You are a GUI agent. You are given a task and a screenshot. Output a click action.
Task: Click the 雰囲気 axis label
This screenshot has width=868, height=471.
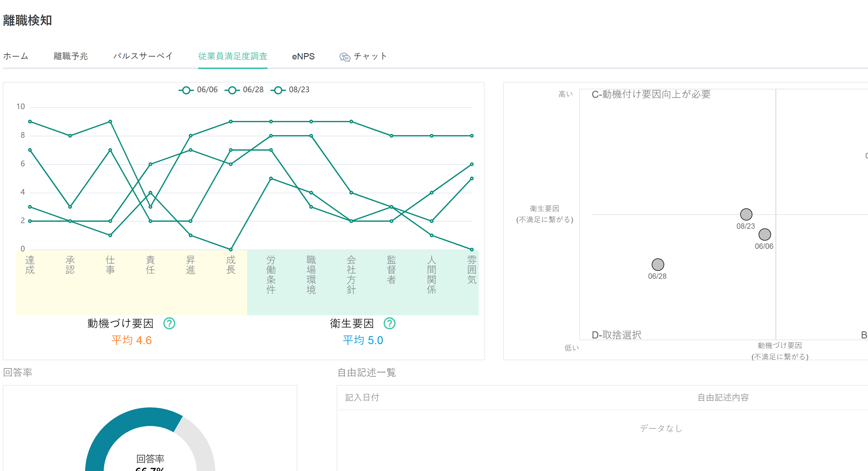pos(472,270)
